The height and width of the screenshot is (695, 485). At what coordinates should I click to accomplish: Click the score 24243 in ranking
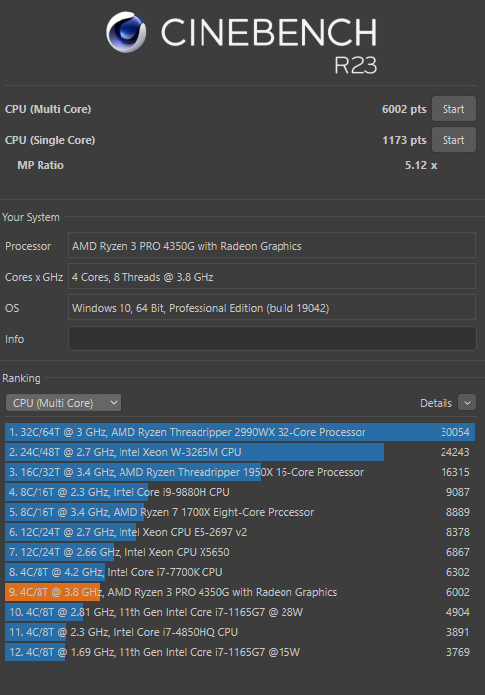pos(455,452)
